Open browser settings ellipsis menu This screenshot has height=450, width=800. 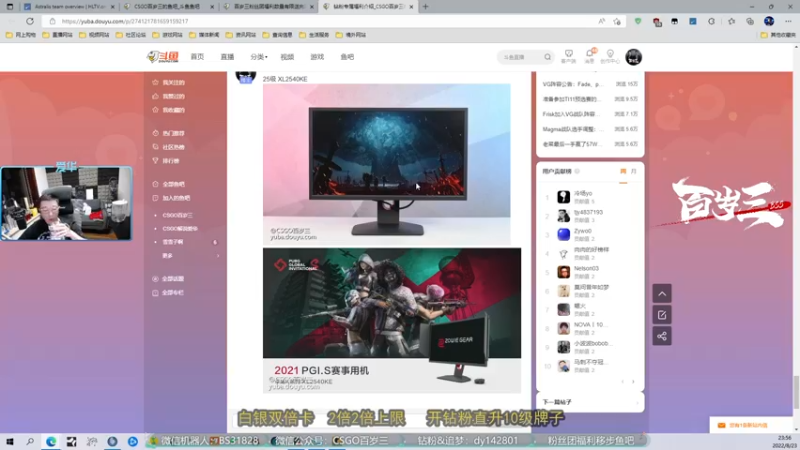788,21
